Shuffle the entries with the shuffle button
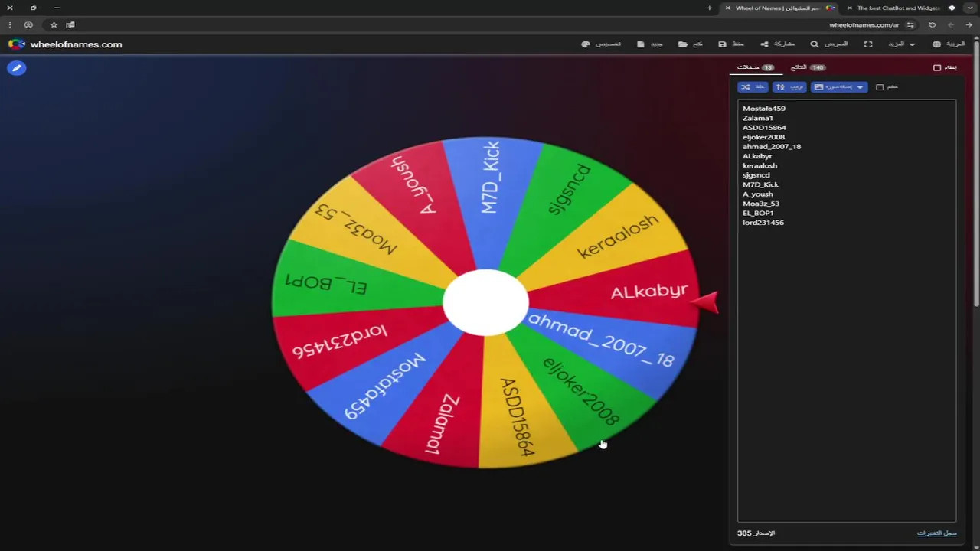980x551 pixels. 753,87
